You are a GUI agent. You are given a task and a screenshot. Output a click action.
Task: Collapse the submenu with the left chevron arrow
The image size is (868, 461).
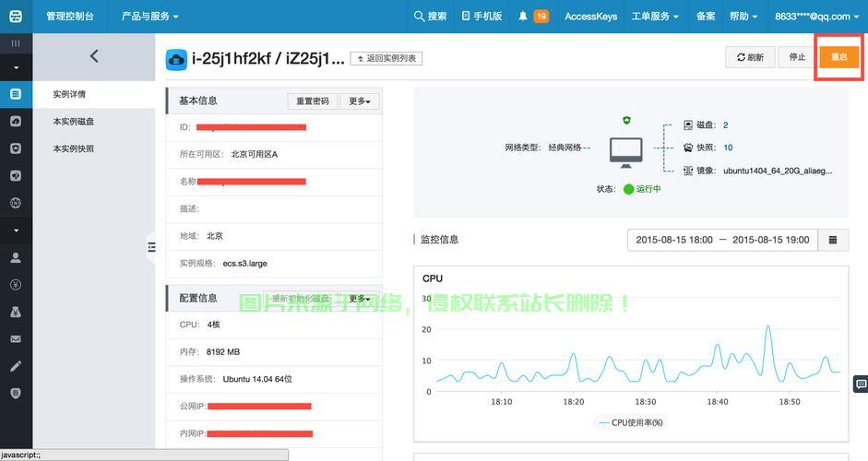(x=94, y=56)
